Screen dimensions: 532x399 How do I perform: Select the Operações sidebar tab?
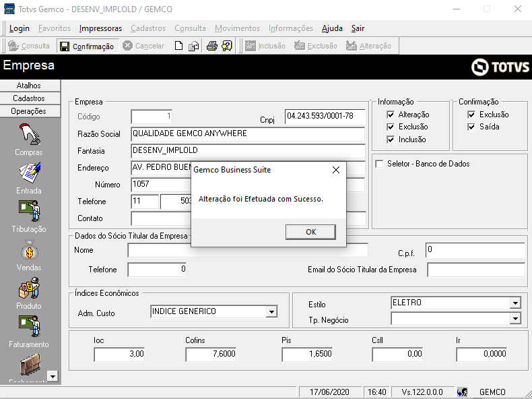click(30, 111)
